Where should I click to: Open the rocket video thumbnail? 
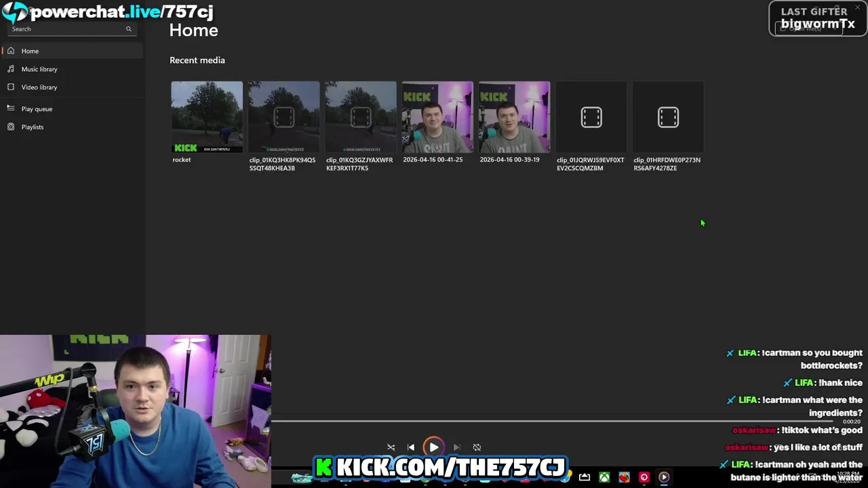click(207, 117)
